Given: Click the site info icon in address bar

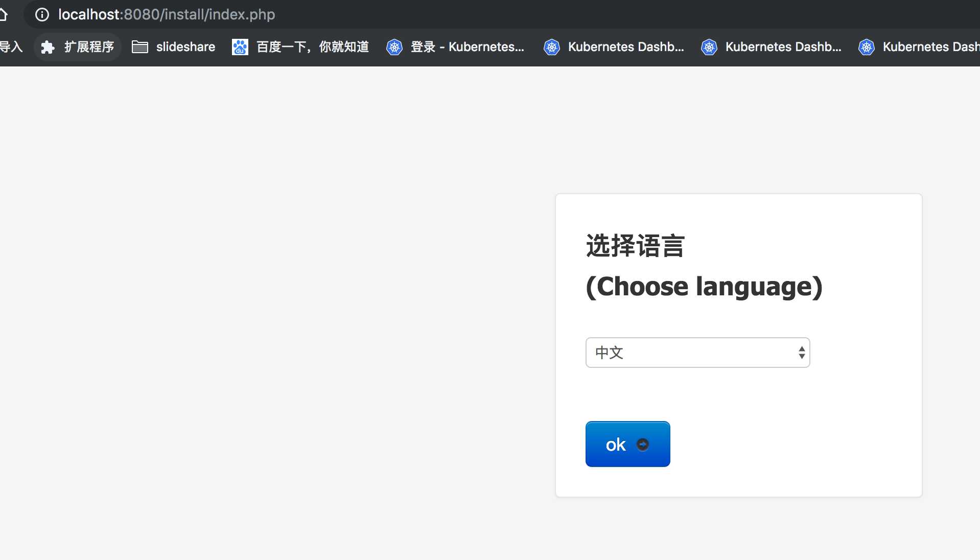Looking at the screenshot, I should click(x=42, y=14).
